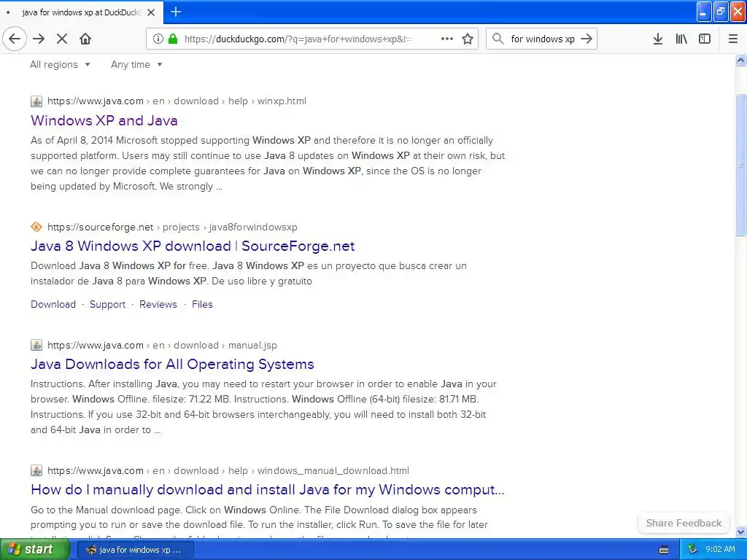
Task: Click the 9:02 AM taskbar clock
Action: (720, 550)
